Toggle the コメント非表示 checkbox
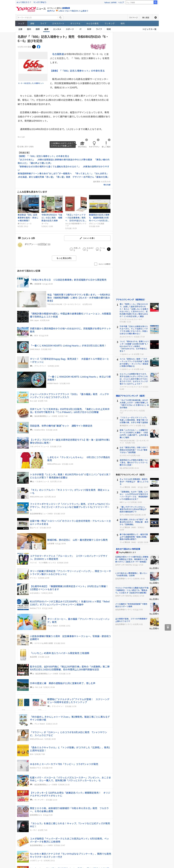Screen dimensions: 174x868 (96, 264)
